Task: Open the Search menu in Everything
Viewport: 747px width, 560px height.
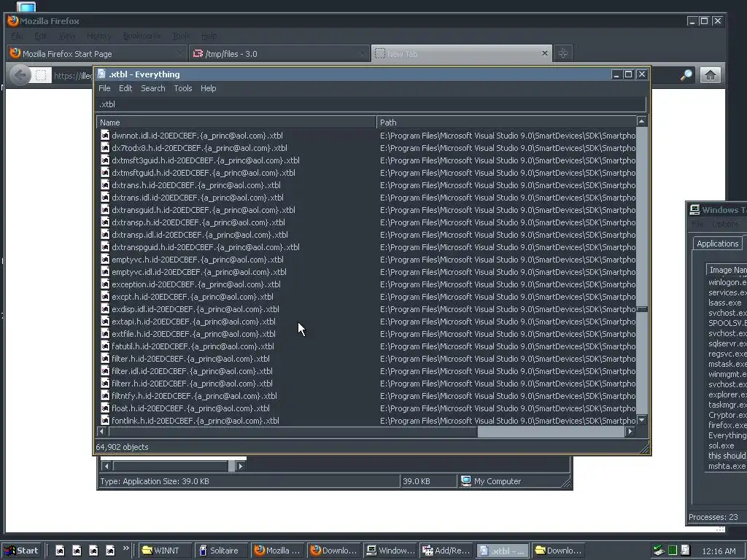Action: coord(153,88)
